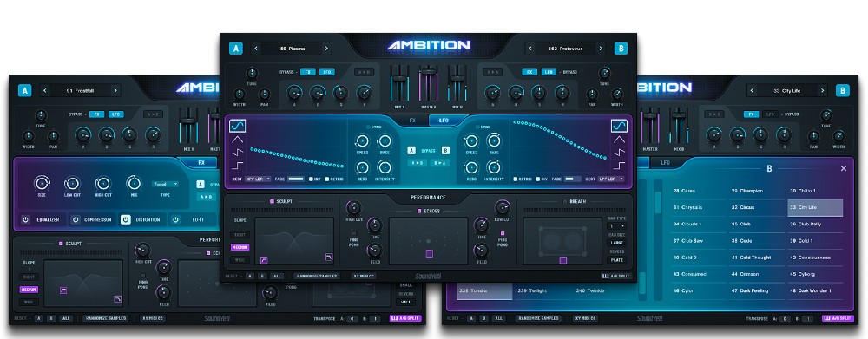This screenshot has height=339, width=868.
Task: Go to next preset after 159 Plasma
Action: pyautogui.click(x=326, y=48)
